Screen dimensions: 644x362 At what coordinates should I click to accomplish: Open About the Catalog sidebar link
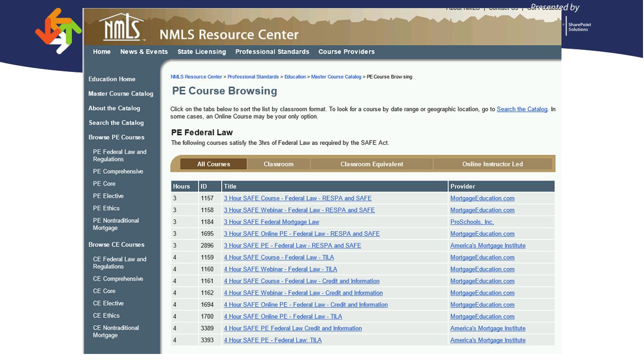coord(114,108)
